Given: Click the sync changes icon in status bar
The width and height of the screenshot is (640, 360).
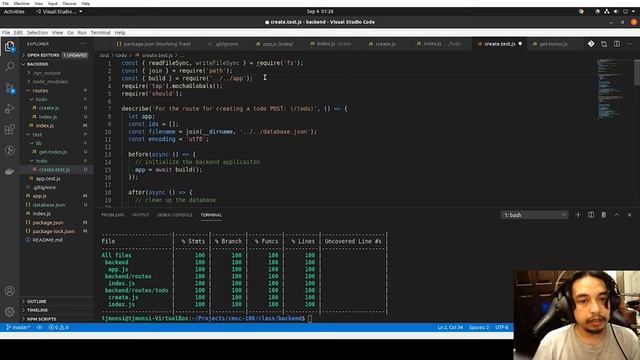Looking at the screenshot, I should (x=40, y=327).
